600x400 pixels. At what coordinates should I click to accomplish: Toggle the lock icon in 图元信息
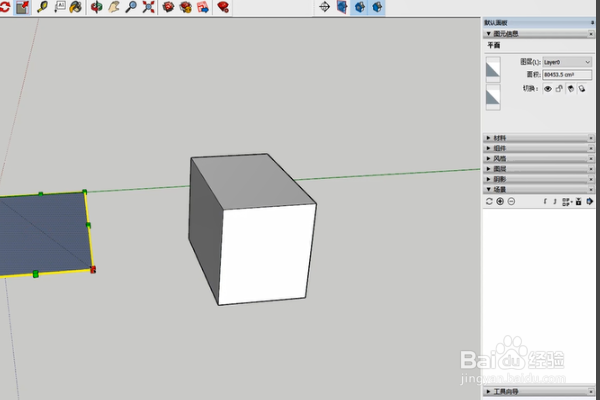[559, 89]
